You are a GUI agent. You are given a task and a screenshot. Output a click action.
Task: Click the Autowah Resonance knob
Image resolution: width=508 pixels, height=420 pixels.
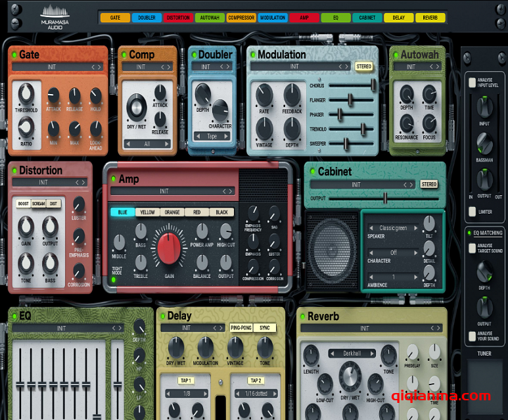point(406,122)
